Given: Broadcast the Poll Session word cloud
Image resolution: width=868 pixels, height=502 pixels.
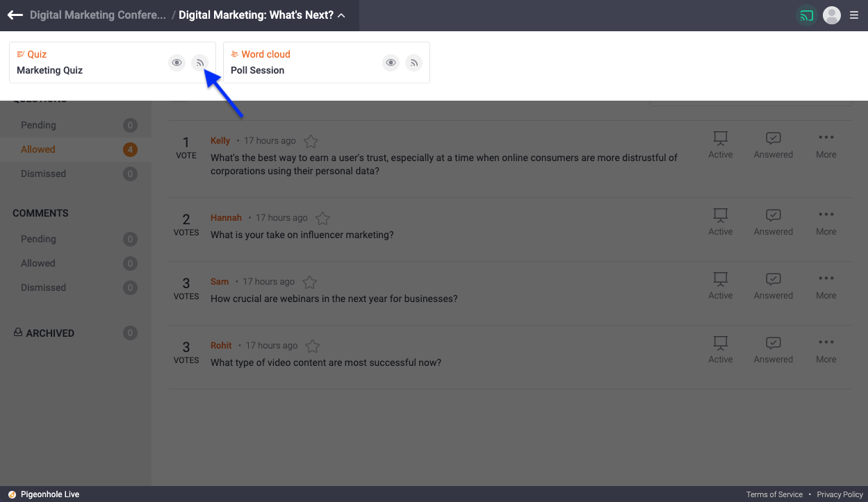Looking at the screenshot, I should click(414, 63).
